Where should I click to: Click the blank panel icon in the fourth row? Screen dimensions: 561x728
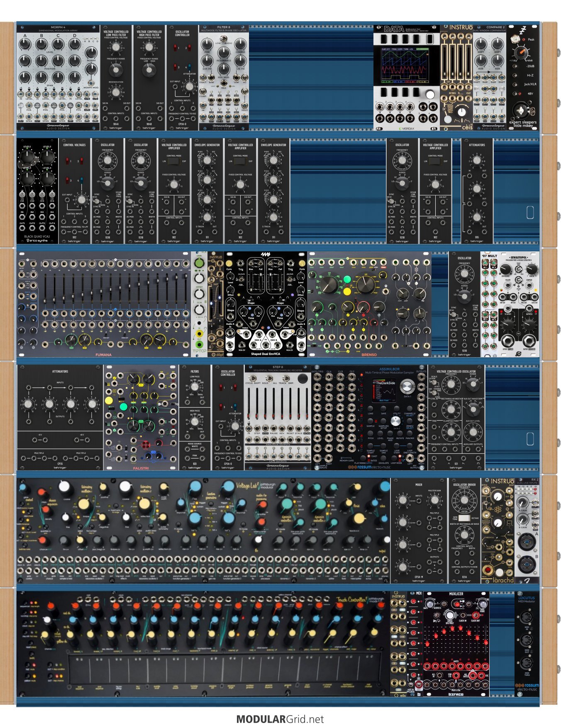coord(530,439)
